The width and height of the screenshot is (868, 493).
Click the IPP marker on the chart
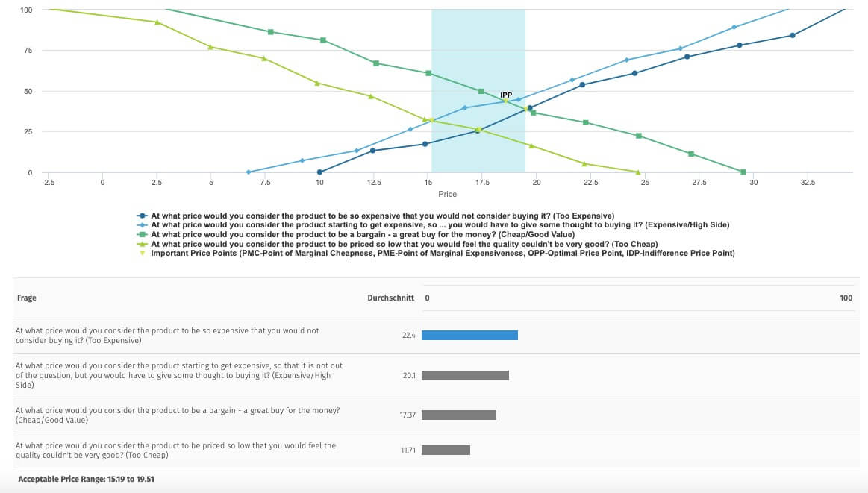point(505,101)
